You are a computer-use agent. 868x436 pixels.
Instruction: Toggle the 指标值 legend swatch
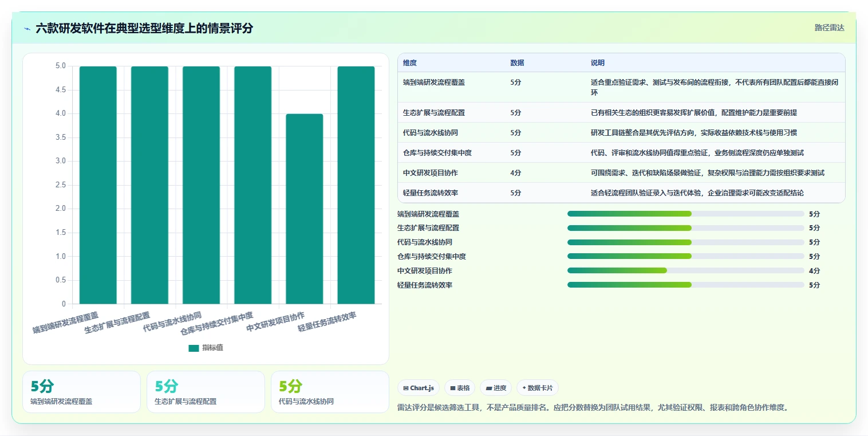point(194,348)
